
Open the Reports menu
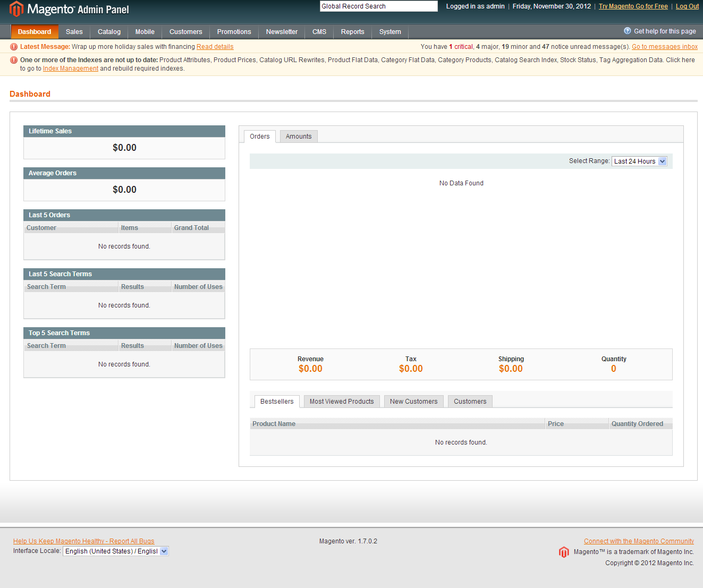pyautogui.click(x=352, y=32)
